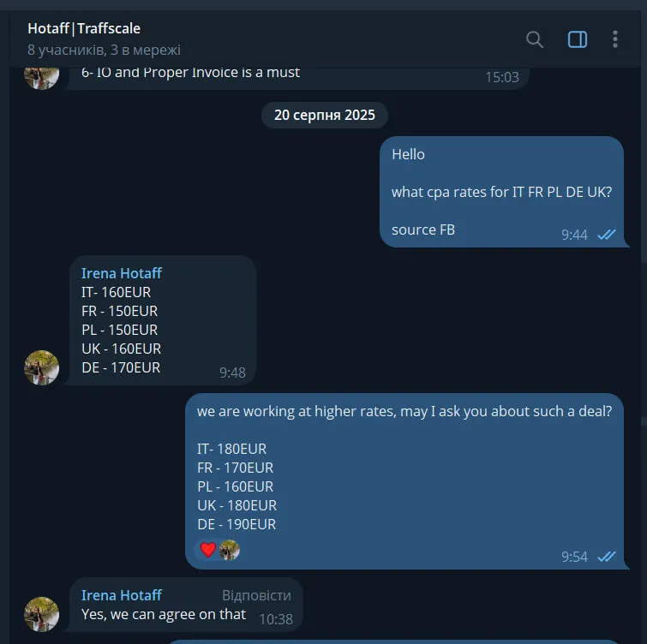
Task: Click "Irena Hotaff" name above "Yes, we can agree"
Action: [121, 595]
